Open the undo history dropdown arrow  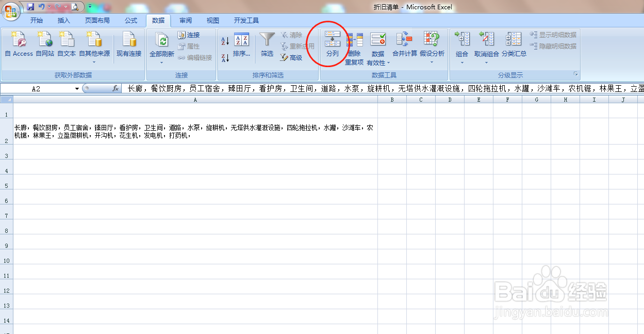tap(49, 7)
